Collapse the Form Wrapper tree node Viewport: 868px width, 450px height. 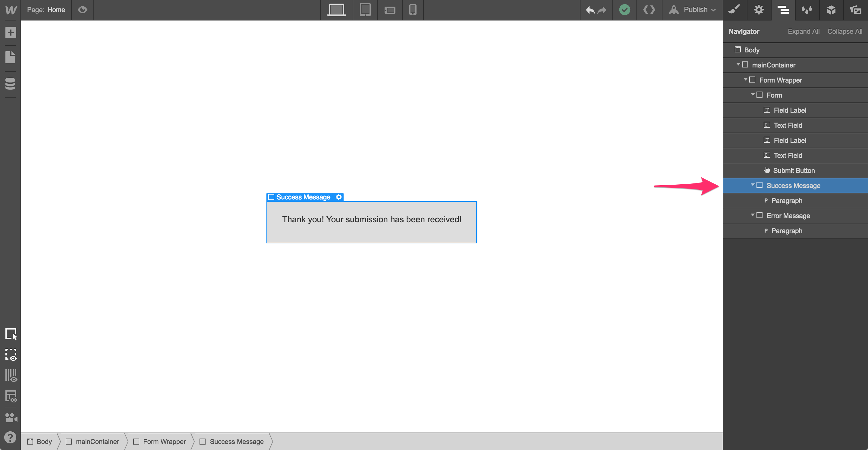[745, 79]
